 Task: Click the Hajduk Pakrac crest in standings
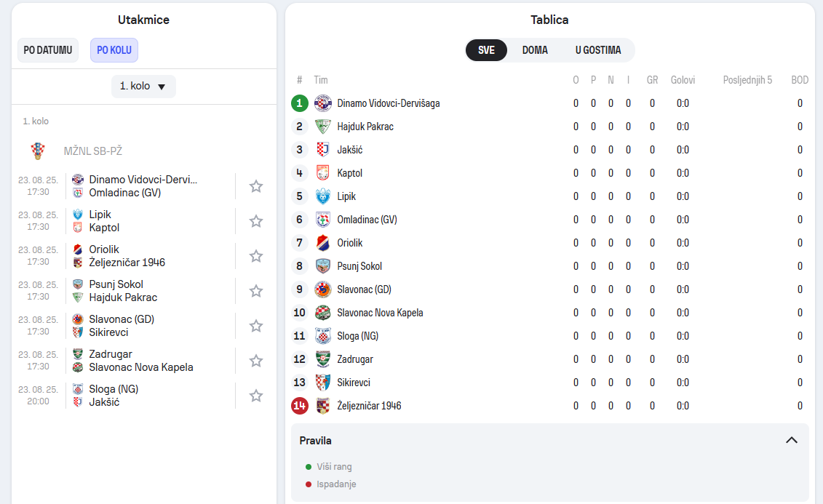[x=323, y=127]
